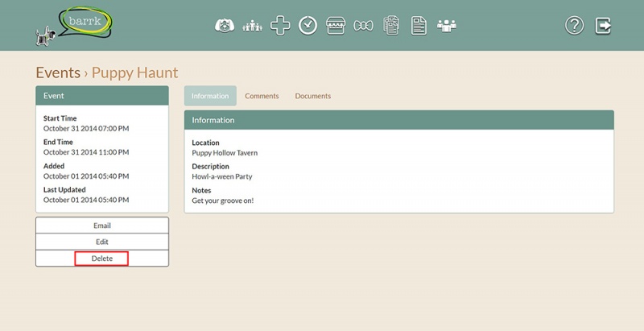
Task: Click the Email button
Action: [x=102, y=225]
